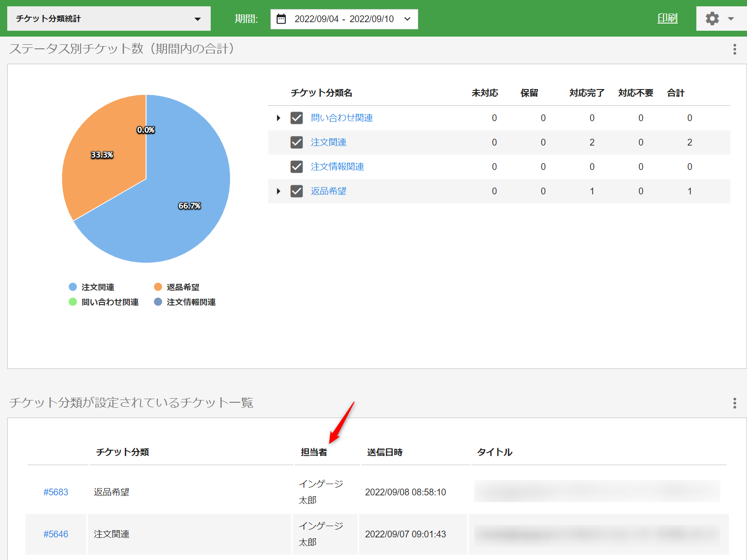Open the status ticket count options menu
The width and height of the screenshot is (747, 560).
[734, 49]
